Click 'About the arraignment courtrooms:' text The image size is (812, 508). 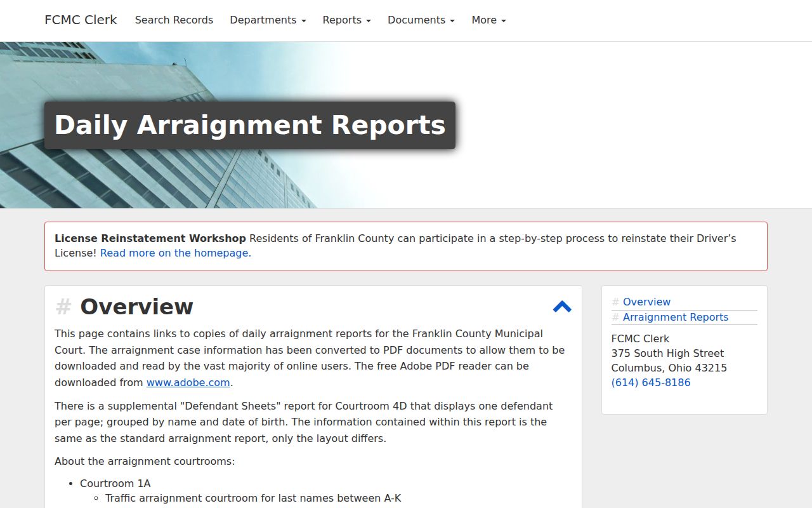145,461
